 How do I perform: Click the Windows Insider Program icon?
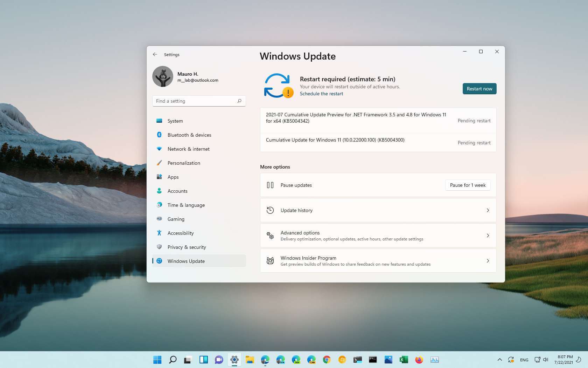(270, 260)
